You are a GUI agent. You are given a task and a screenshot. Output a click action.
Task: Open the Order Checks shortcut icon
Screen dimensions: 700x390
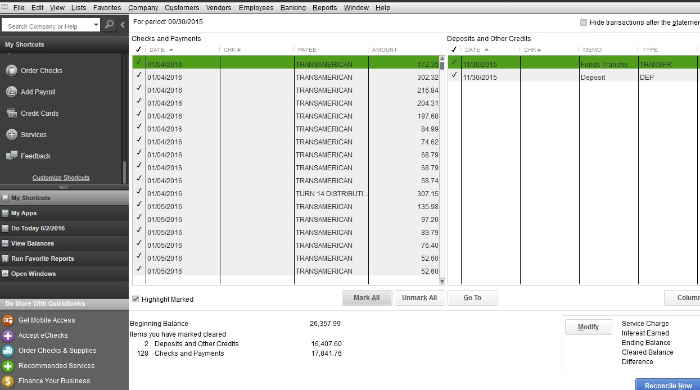(x=11, y=70)
